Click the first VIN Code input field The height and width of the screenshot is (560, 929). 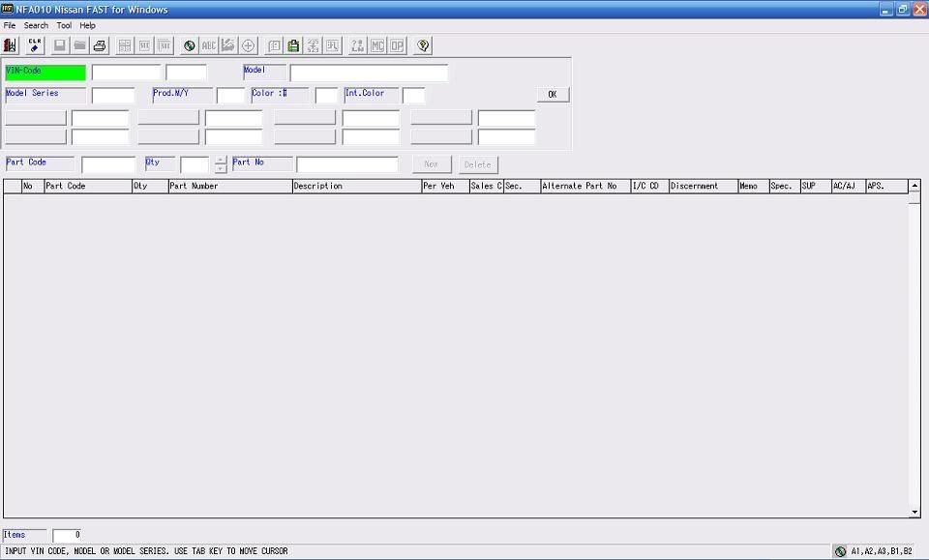[x=126, y=73]
